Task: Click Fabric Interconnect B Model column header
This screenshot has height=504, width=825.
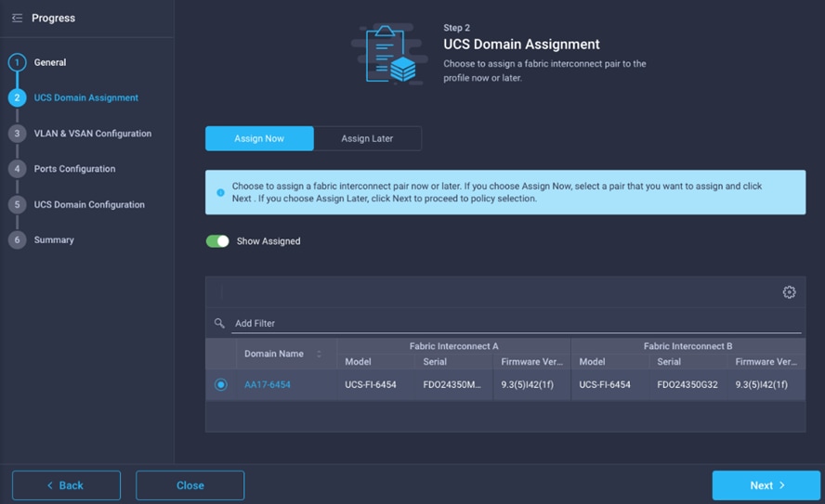Action: tap(593, 362)
